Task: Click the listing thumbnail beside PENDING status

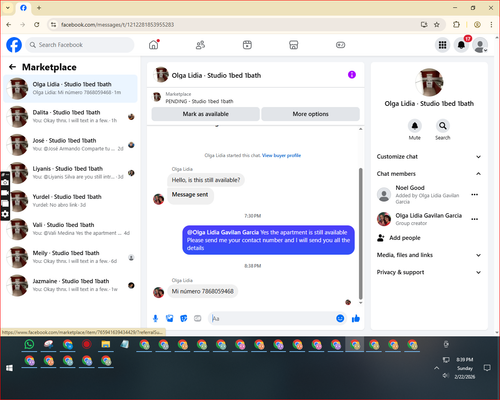Action: point(157,97)
